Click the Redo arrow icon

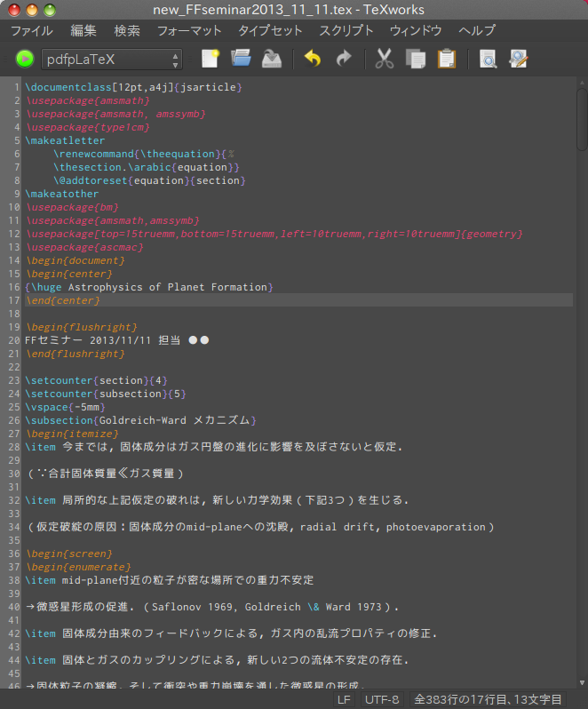point(344,59)
